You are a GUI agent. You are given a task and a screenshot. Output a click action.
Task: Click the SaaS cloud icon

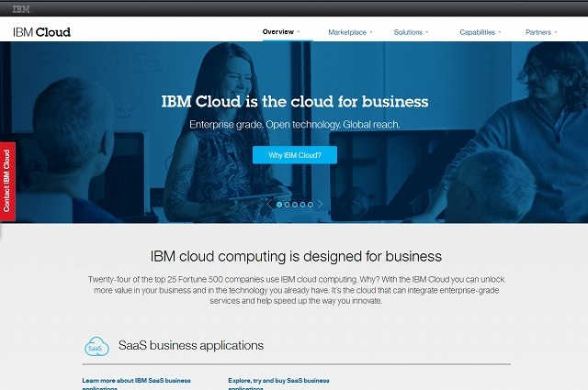pyautogui.click(x=96, y=346)
